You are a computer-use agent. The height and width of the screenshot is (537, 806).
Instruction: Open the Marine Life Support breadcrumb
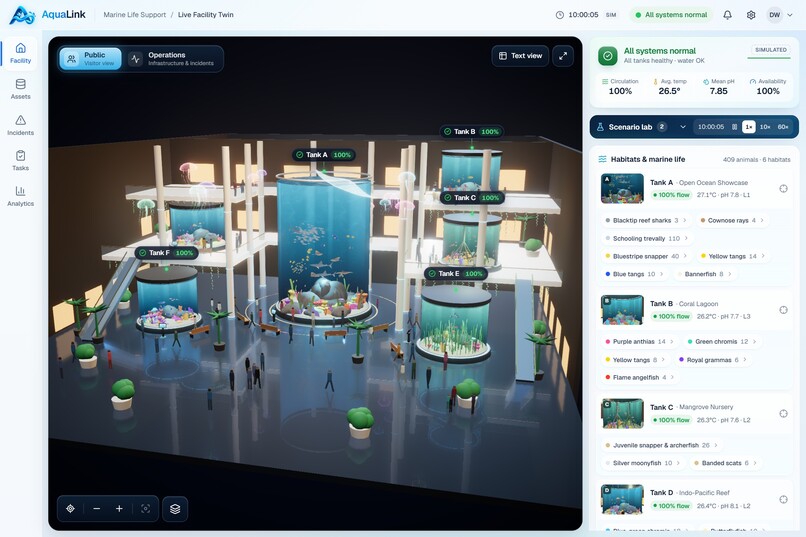(x=135, y=15)
